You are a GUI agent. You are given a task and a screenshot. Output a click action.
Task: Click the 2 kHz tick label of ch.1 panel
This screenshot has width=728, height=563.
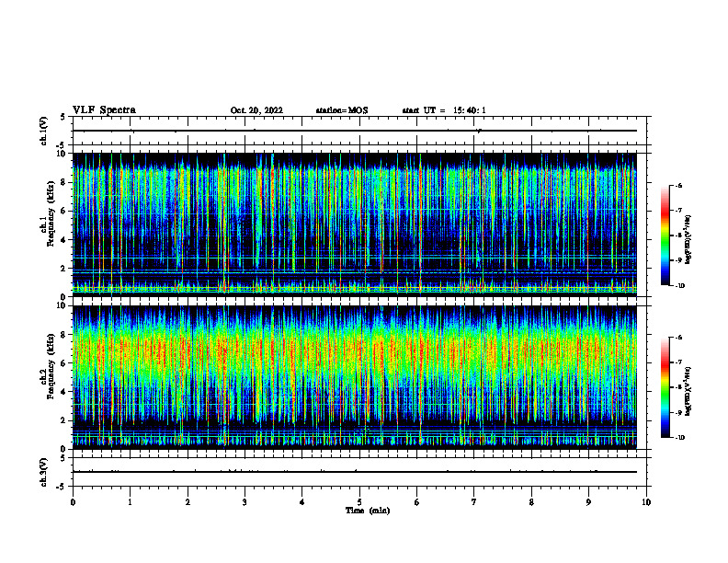tap(63, 269)
